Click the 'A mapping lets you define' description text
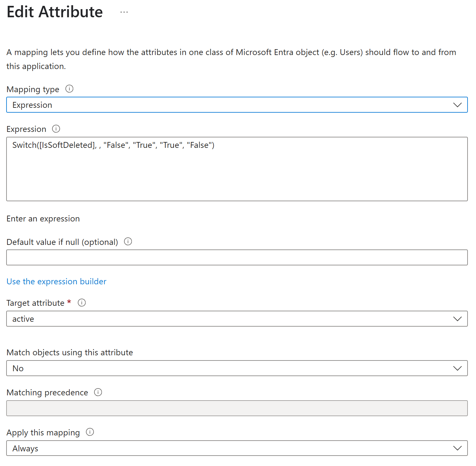This screenshot has width=476, height=466. point(231,59)
